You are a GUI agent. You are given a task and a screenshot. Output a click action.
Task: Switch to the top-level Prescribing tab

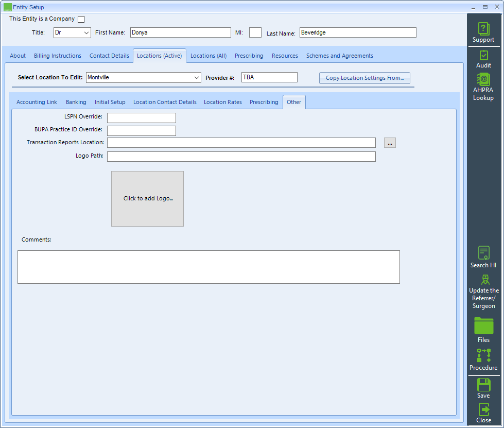(x=249, y=56)
